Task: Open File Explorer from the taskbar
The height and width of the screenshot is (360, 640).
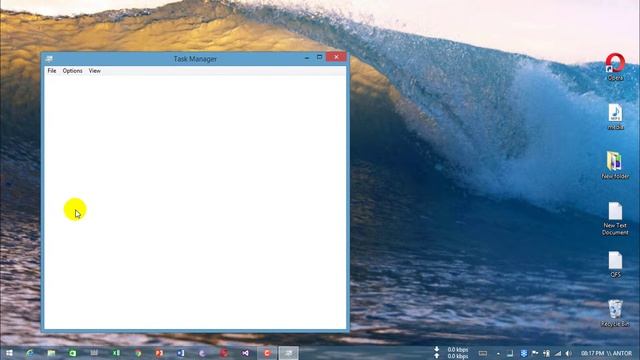Action: click(51, 353)
